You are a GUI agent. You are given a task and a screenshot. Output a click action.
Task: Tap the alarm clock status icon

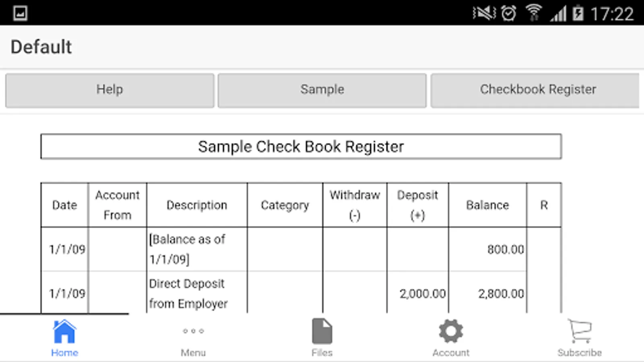click(509, 13)
